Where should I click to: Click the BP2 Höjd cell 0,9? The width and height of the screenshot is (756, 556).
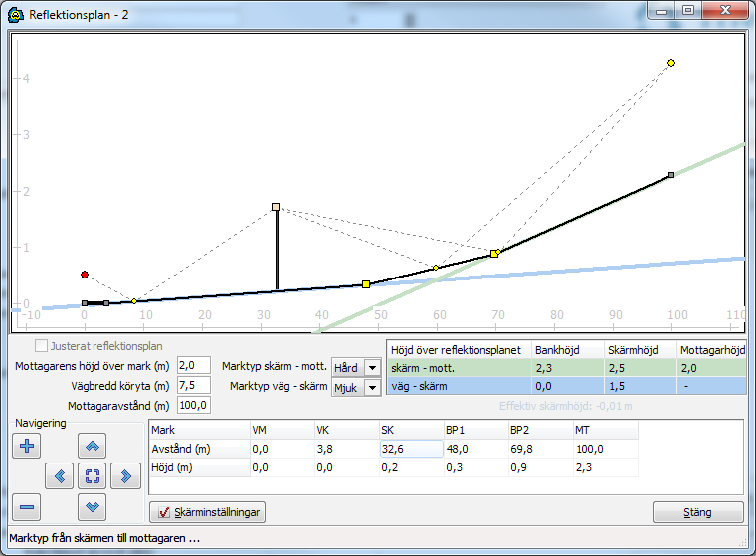(540, 467)
